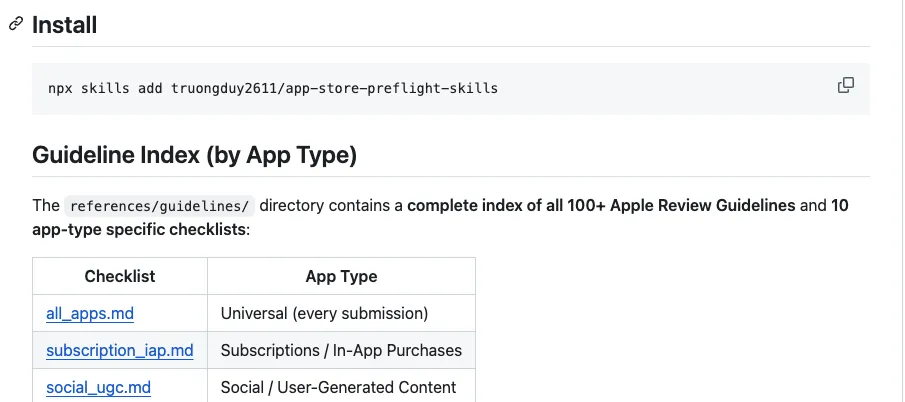Click the anchor link icon beside Install

tap(15, 24)
